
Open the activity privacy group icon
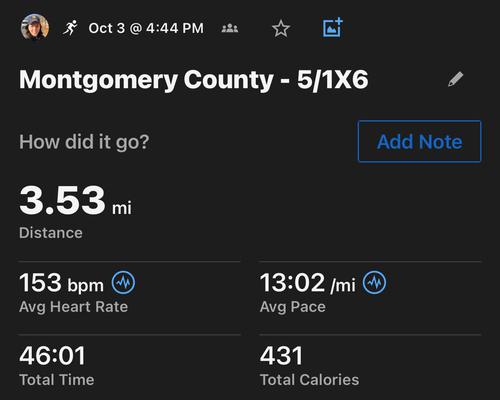pyautogui.click(x=230, y=28)
